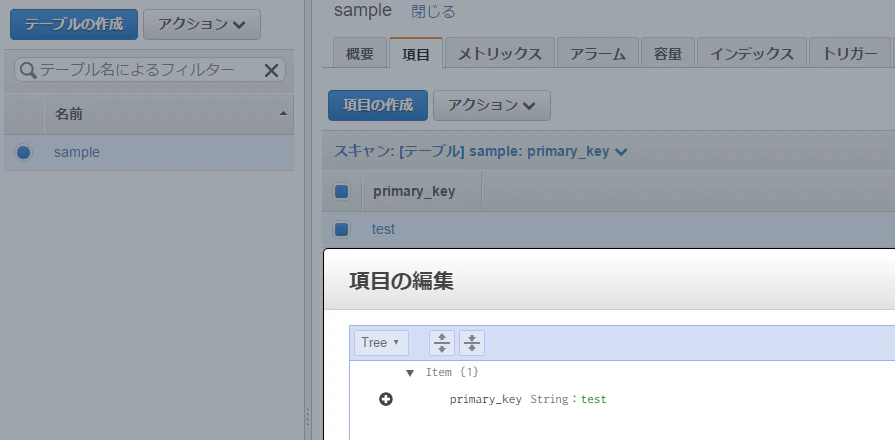Switch to the メトリックス tab

(499, 54)
